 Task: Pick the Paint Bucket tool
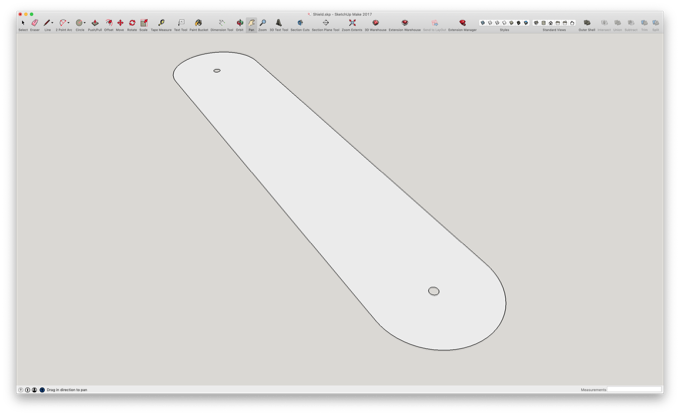point(199,23)
